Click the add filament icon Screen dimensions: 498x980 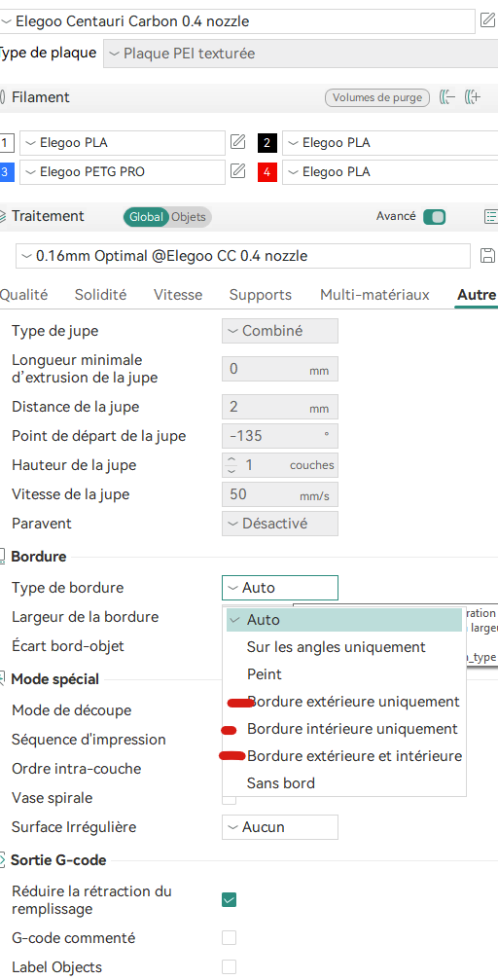tap(475, 97)
